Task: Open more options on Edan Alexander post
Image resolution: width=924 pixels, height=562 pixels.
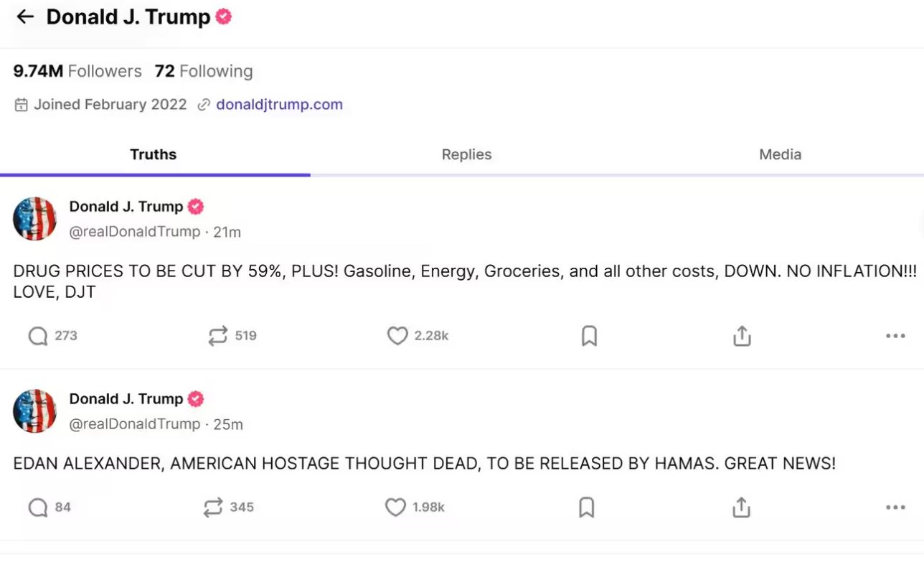Action: 895,507
